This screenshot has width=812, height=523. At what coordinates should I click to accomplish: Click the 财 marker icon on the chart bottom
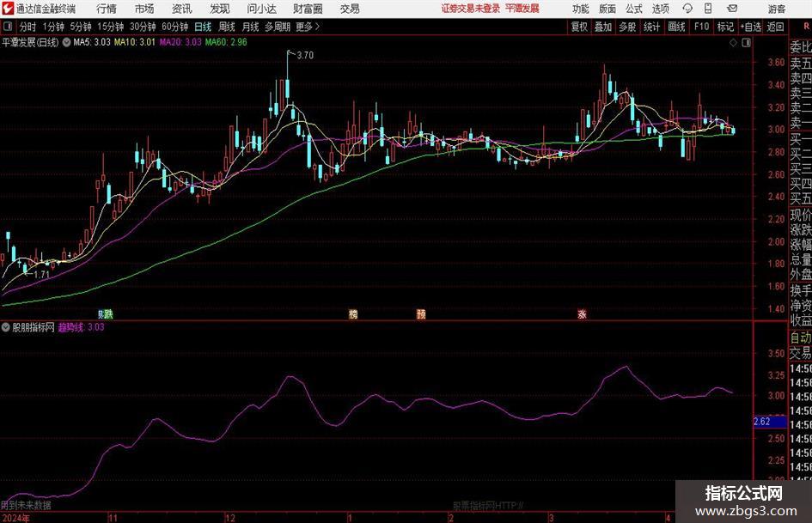101,313
